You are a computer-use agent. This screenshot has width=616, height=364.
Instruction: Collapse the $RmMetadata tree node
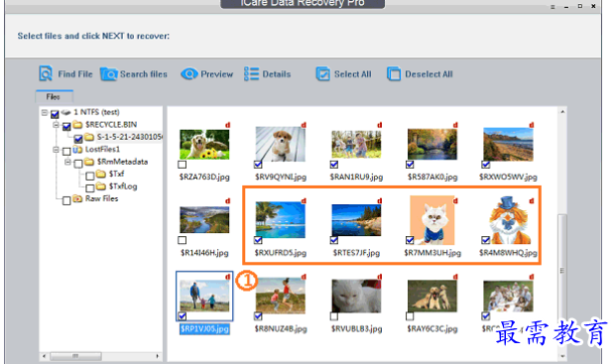68,162
